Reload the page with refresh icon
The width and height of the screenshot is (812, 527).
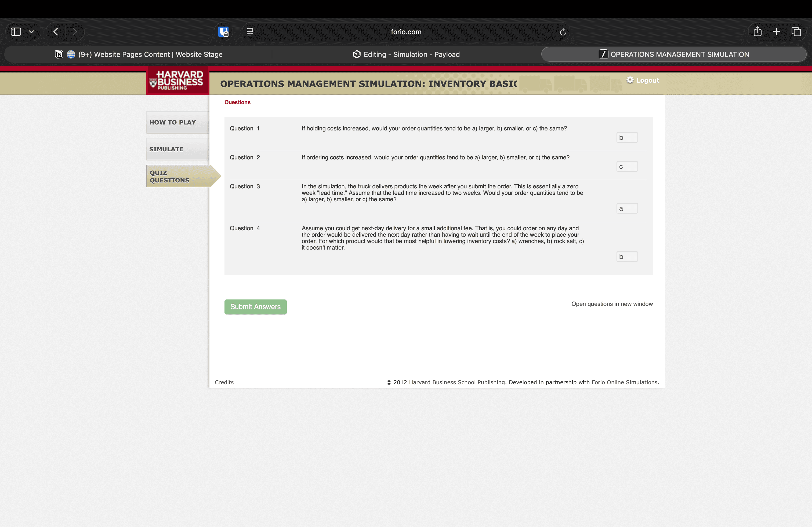pyautogui.click(x=563, y=32)
